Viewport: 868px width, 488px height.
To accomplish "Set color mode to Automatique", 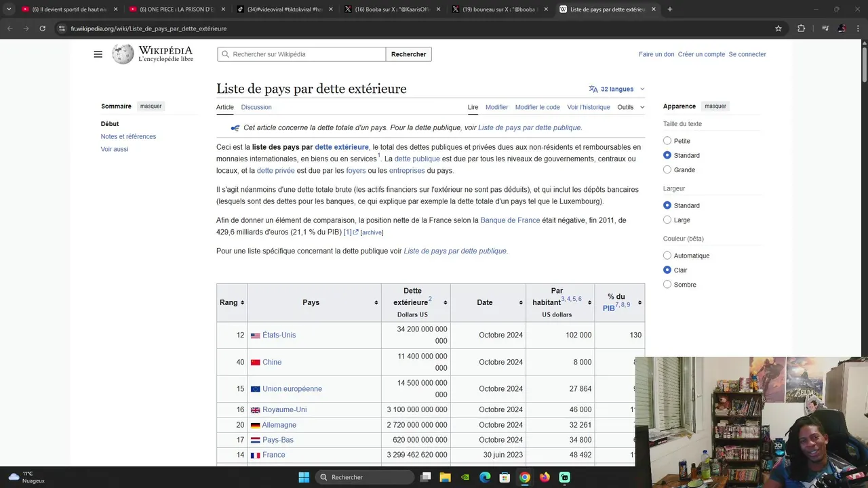I will click(667, 256).
